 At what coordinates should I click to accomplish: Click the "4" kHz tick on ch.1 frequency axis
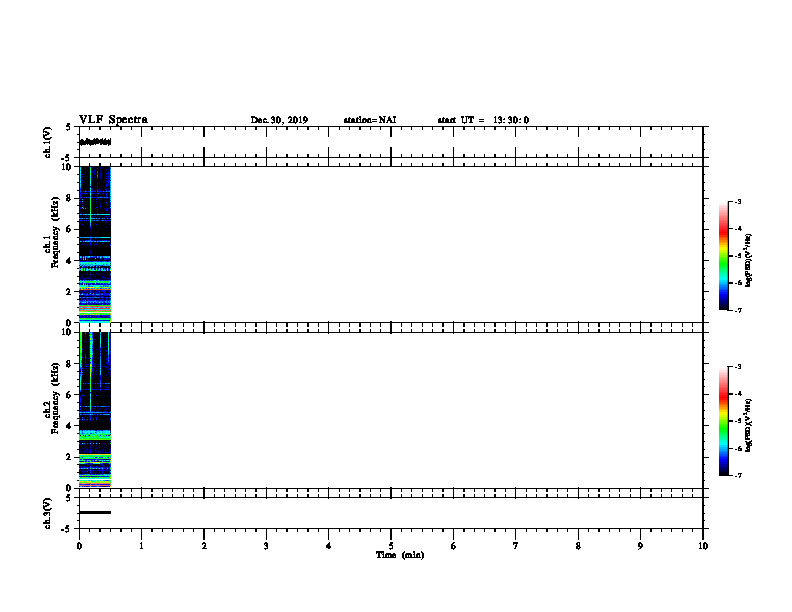click(x=69, y=261)
